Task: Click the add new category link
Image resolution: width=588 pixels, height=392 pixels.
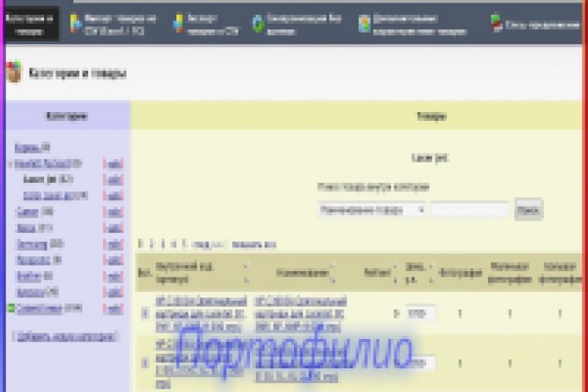Action: click(65, 336)
